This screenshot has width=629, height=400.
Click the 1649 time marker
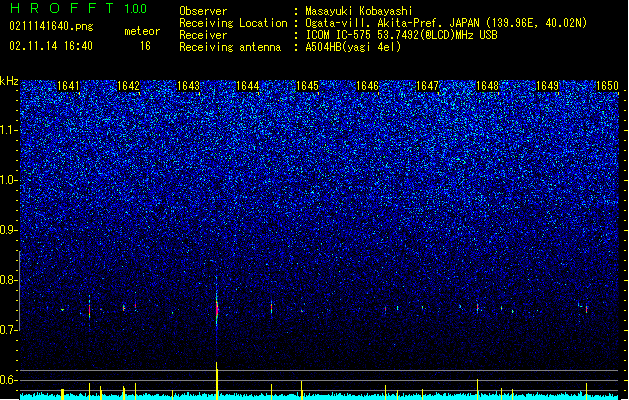tap(548, 86)
